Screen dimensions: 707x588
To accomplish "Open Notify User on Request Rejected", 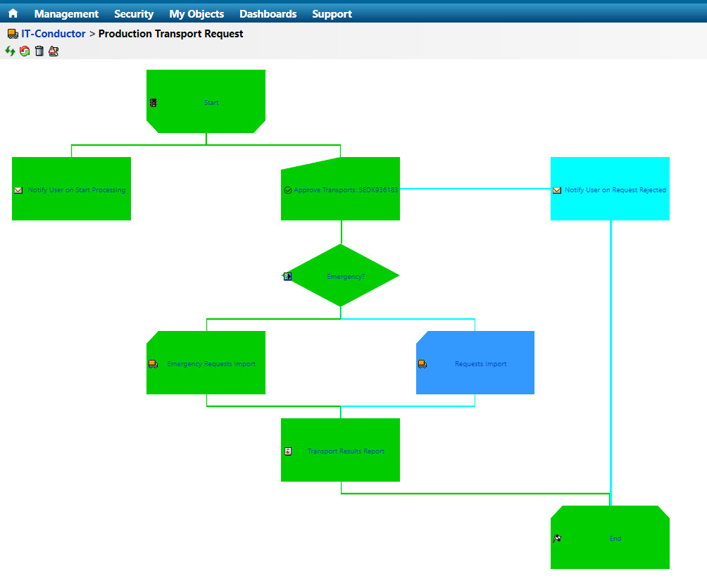I will coord(615,190).
